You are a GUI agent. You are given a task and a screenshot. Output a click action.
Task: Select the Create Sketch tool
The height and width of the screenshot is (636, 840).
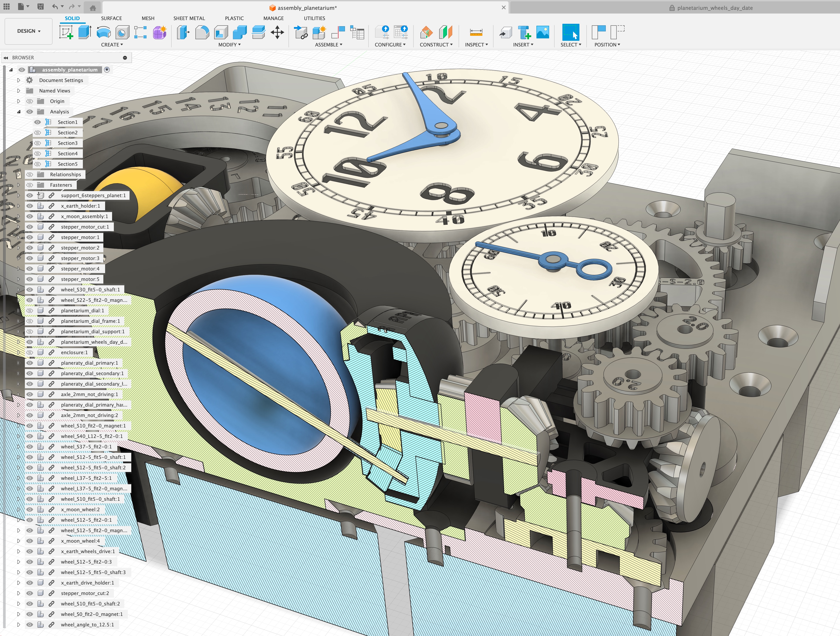[x=66, y=32]
